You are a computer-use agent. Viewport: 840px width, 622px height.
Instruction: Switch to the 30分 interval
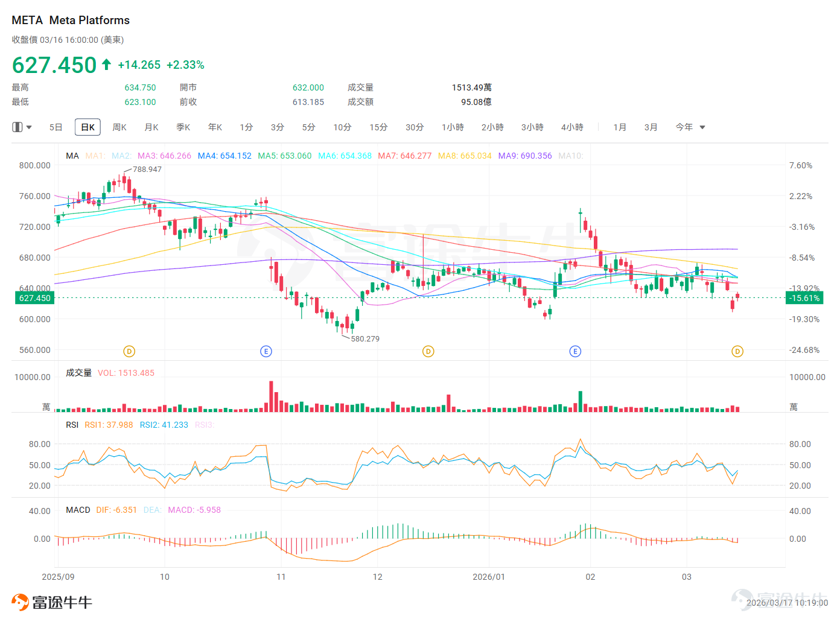point(415,127)
